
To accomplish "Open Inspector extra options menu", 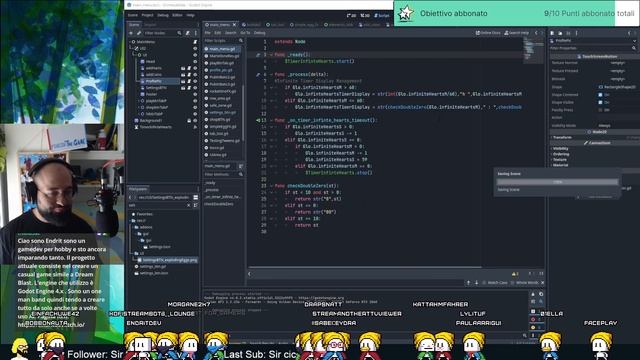I will [576, 33].
